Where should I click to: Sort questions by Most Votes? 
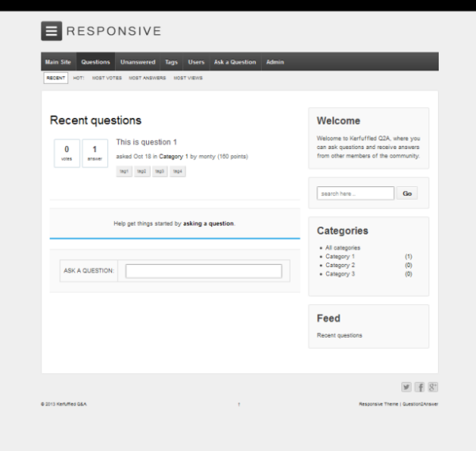point(107,78)
